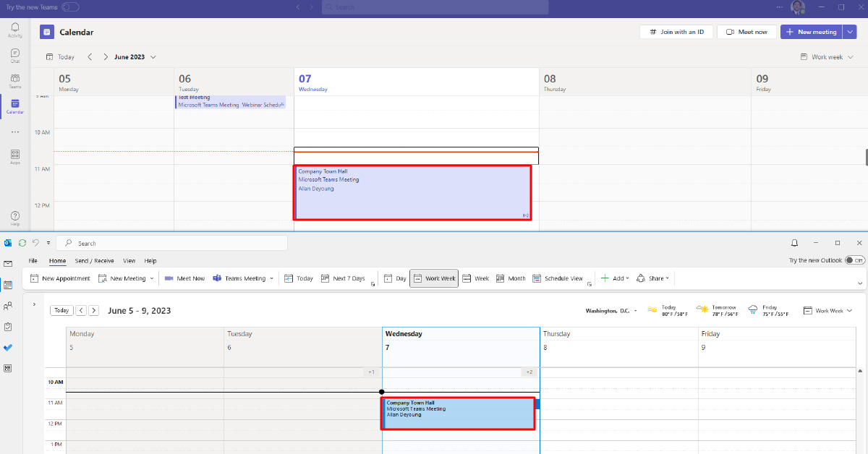
Task: Open Chat in the Teams sidebar
Action: (15, 56)
